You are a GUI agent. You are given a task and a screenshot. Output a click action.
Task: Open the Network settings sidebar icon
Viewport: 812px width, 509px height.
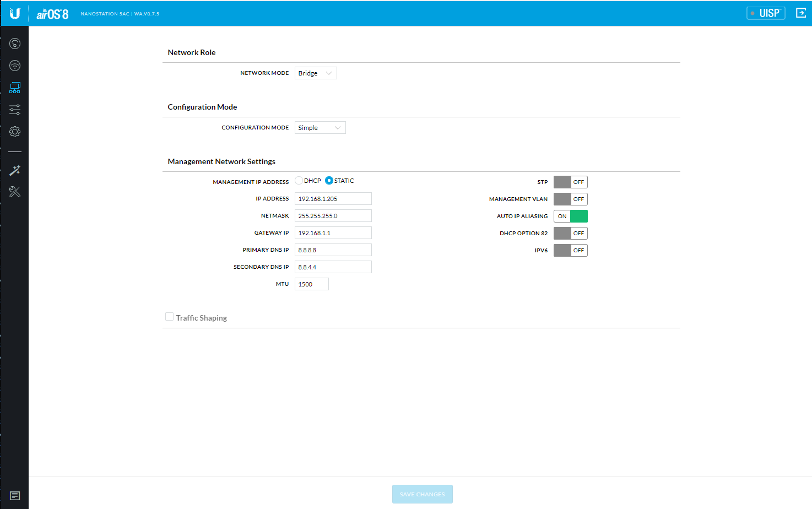pyautogui.click(x=15, y=88)
